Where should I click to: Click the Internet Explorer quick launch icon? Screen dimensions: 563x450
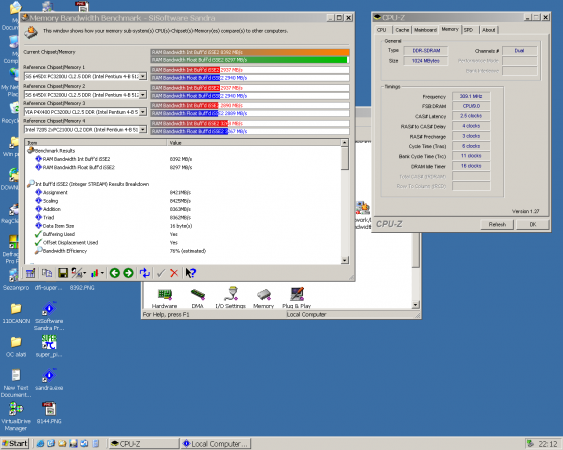pos(40,444)
